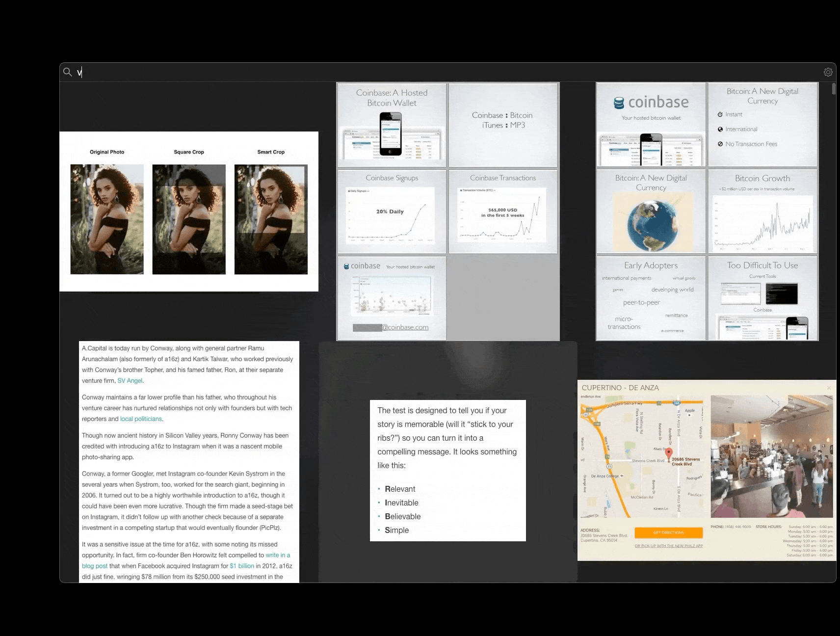Click the @coinbase.com email link
840x636 pixels.
[x=405, y=327]
